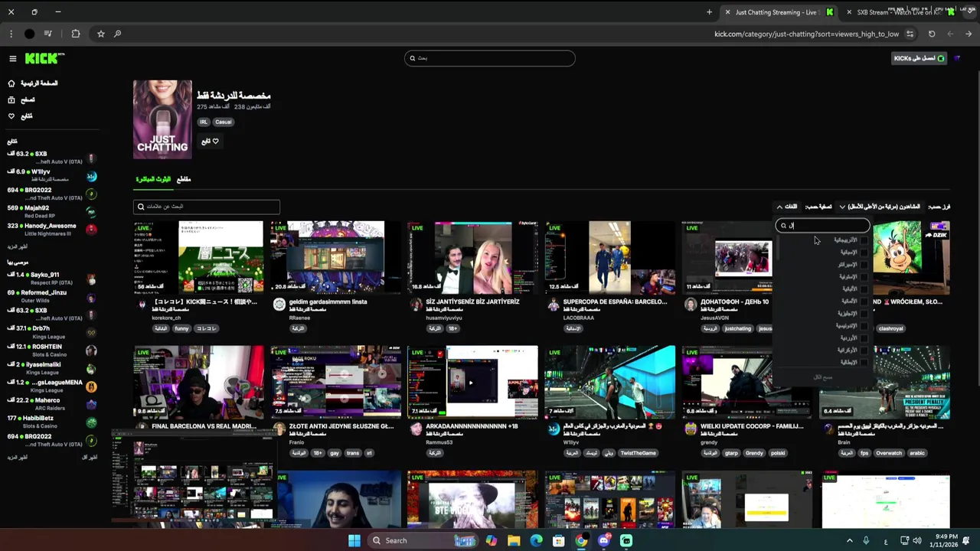The width and height of the screenshot is (980, 551).
Task: Open Majah92 channel avatar in sidebar
Action: (91, 212)
